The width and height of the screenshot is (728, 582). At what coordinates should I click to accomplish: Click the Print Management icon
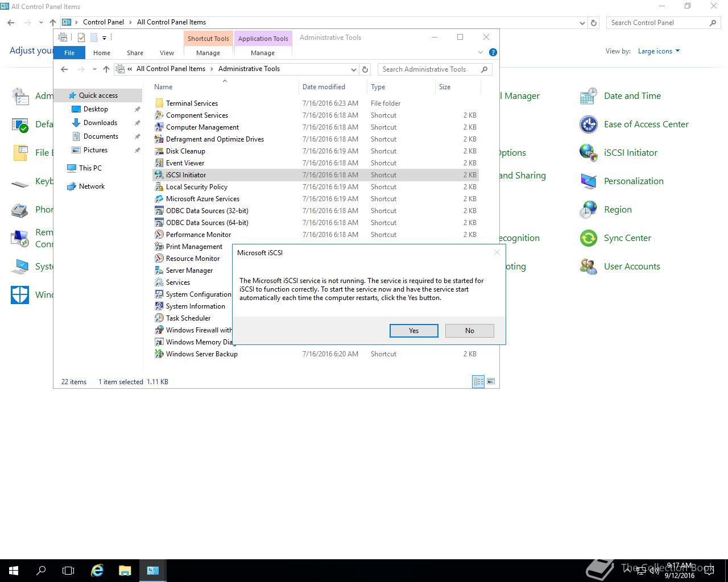(x=159, y=247)
